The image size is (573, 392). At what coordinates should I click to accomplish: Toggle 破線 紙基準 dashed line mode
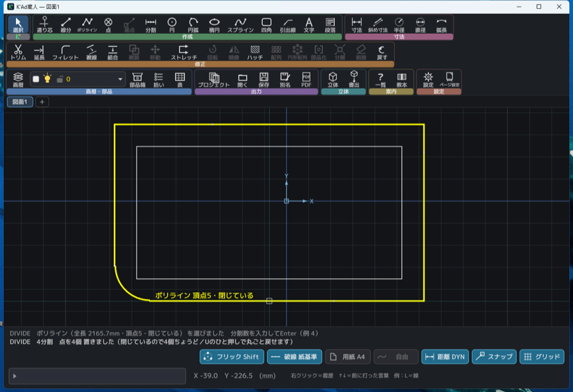[x=295, y=356]
